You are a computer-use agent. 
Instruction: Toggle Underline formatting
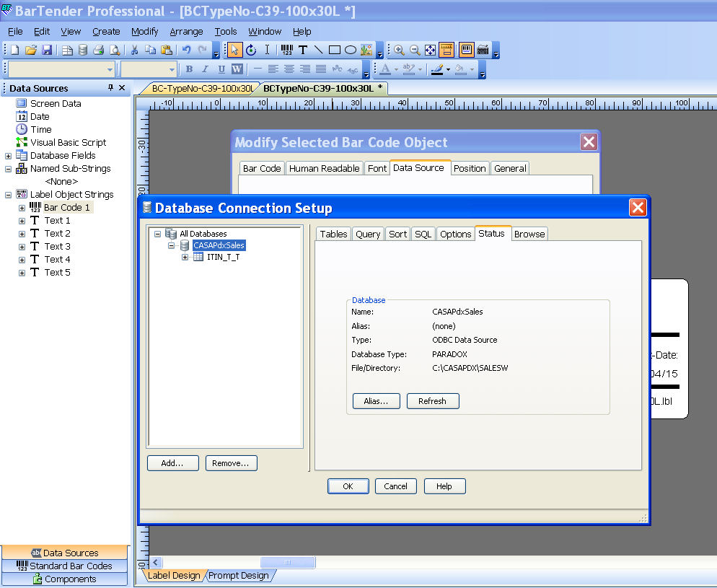[221, 69]
